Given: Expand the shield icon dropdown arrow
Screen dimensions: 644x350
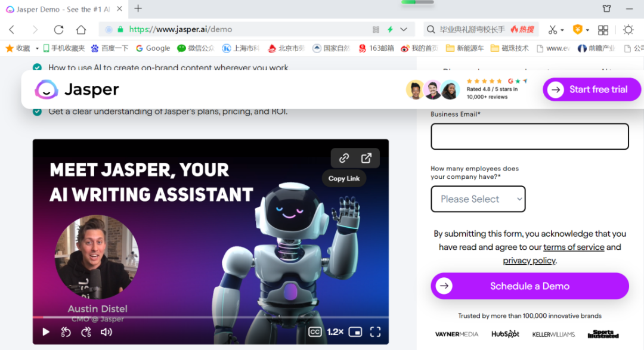Looking at the screenshot, I should [x=587, y=30].
